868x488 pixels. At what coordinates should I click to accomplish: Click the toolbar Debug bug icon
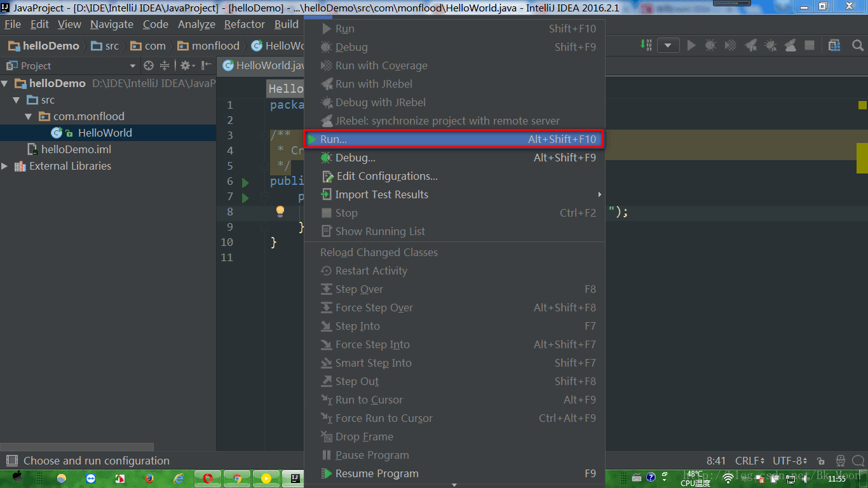(711, 45)
